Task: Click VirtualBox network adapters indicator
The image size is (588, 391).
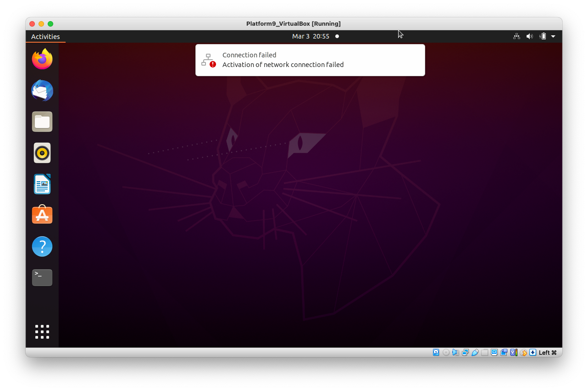Action: click(465, 352)
